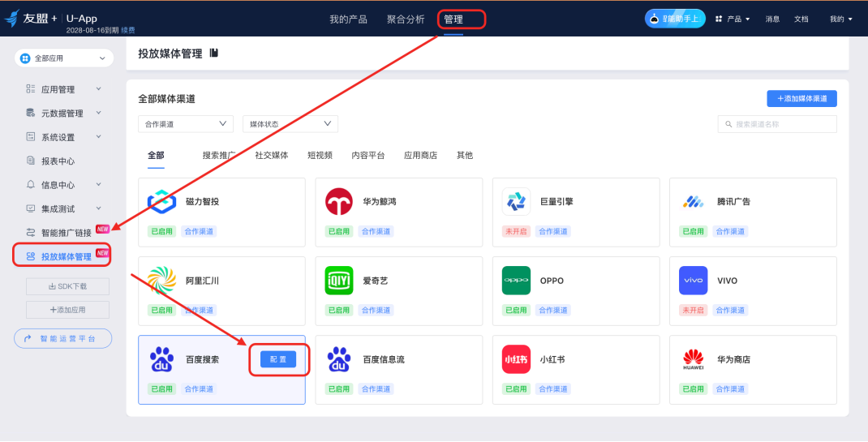868x442 pixels.
Task: Expand the 集成测试 chevron
Action: (x=98, y=208)
